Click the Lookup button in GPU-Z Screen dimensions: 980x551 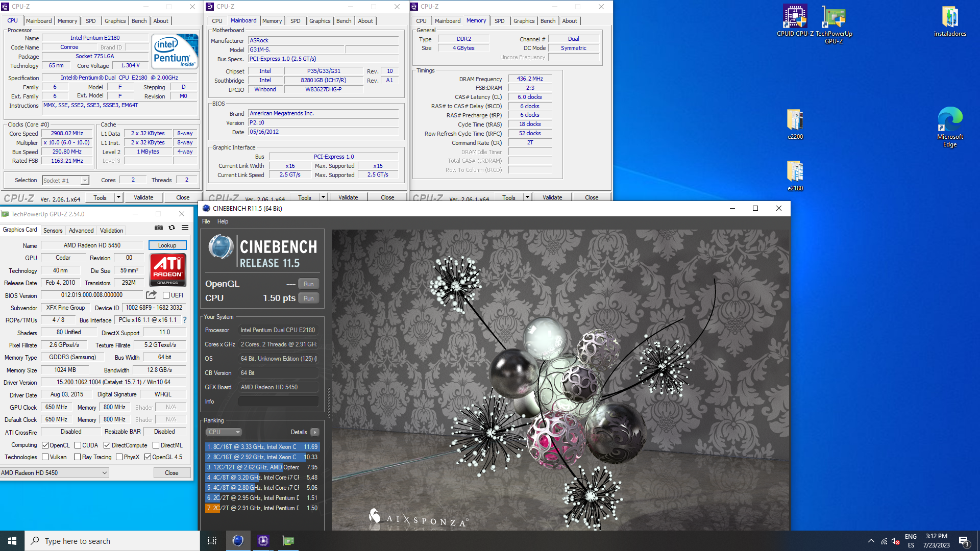click(x=167, y=245)
